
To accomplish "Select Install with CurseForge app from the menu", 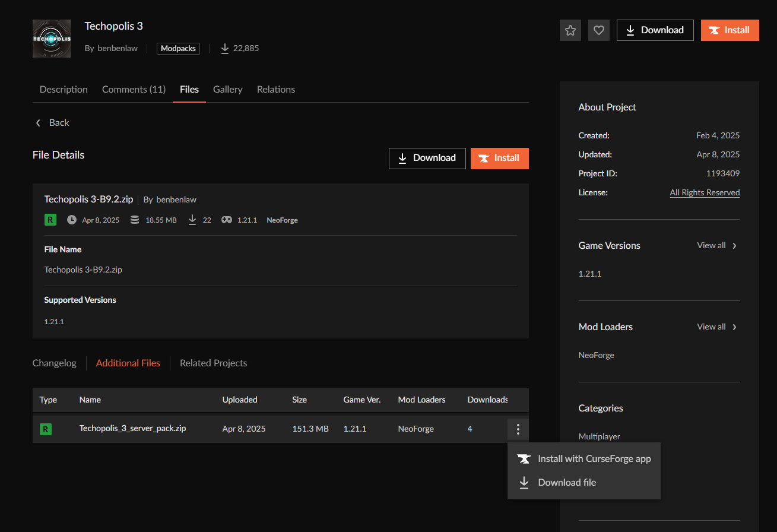I will pyautogui.click(x=594, y=458).
